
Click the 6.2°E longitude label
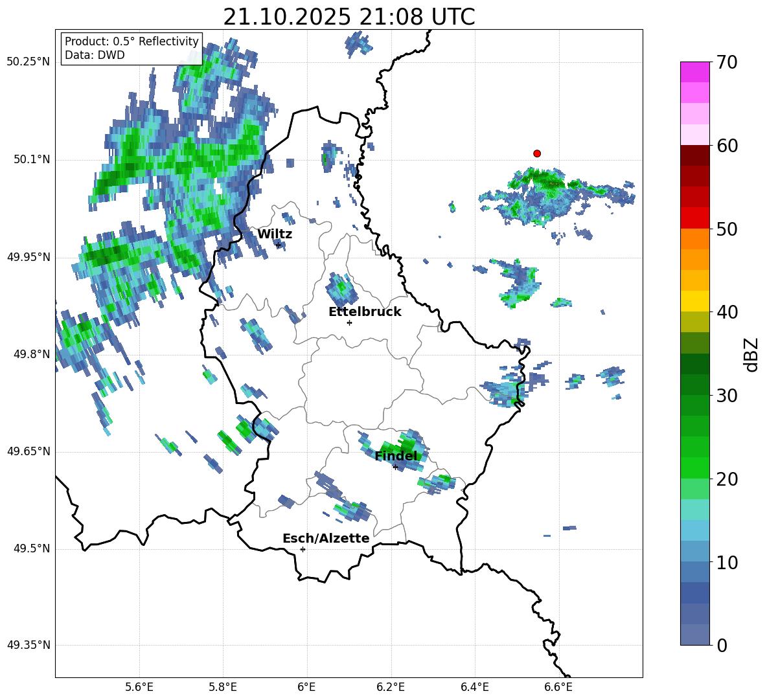[391, 687]
